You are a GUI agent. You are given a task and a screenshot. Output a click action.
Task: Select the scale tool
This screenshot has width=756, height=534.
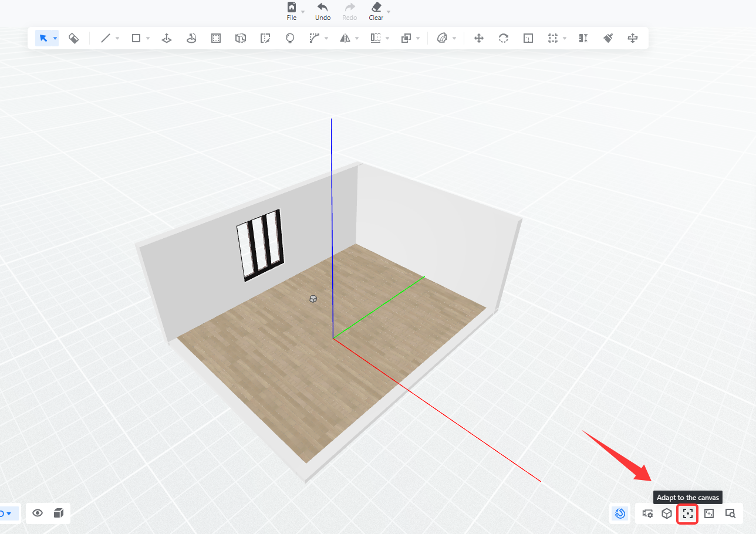coord(528,38)
